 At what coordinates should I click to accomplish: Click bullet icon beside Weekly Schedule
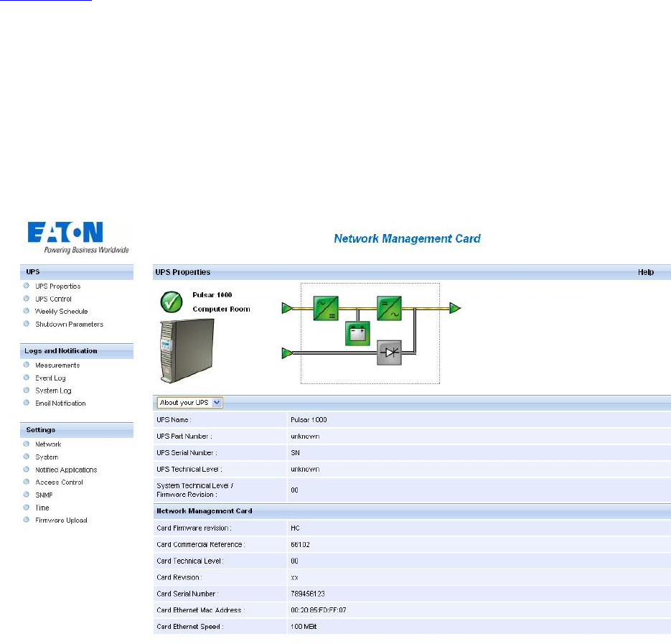point(26,311)
